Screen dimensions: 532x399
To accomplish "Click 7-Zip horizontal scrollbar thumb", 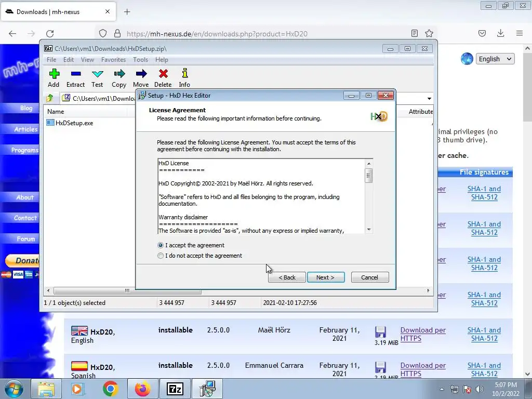I will [127, 291].
